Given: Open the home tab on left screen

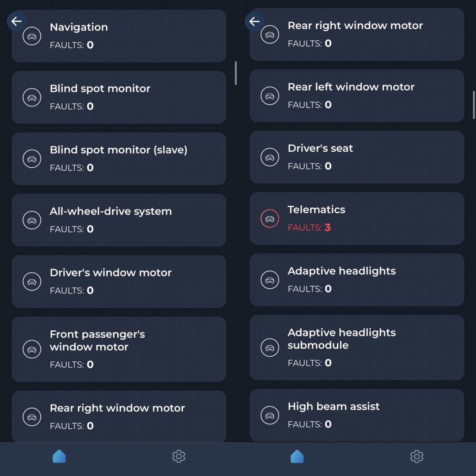Looking at the screenshot, I should coord(59,456).
